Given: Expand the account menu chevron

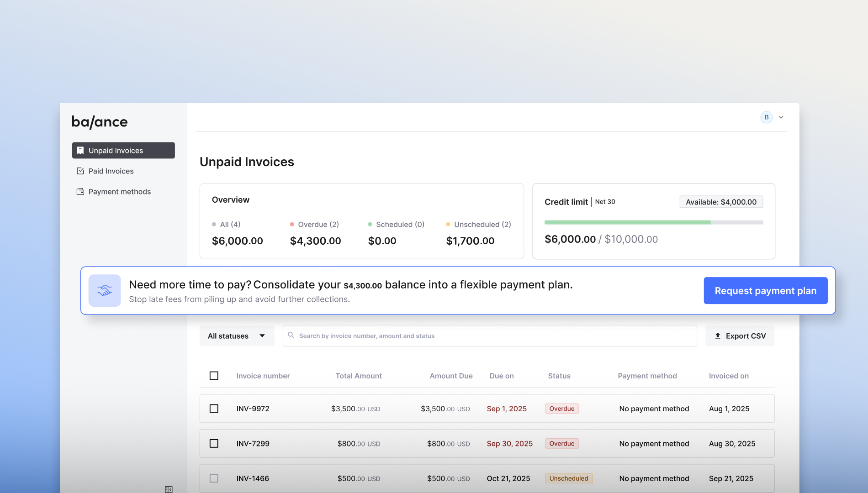Looking at the screenshot, I should coord(781,117).
